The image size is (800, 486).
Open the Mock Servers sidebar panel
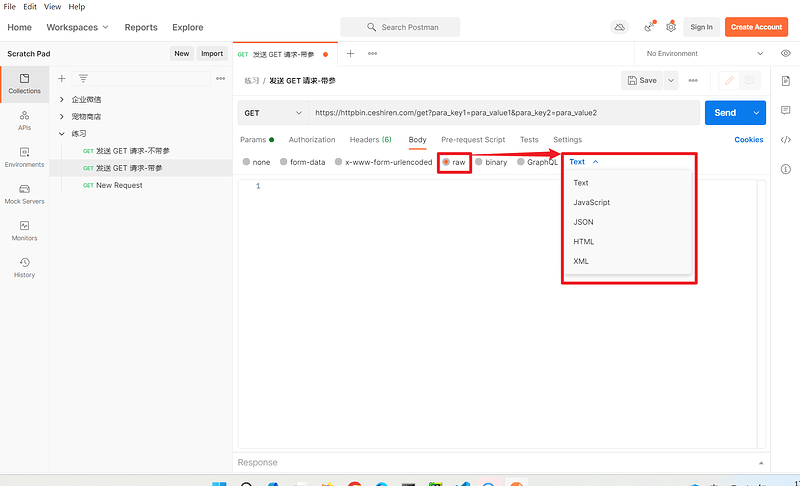pos(24,194)
